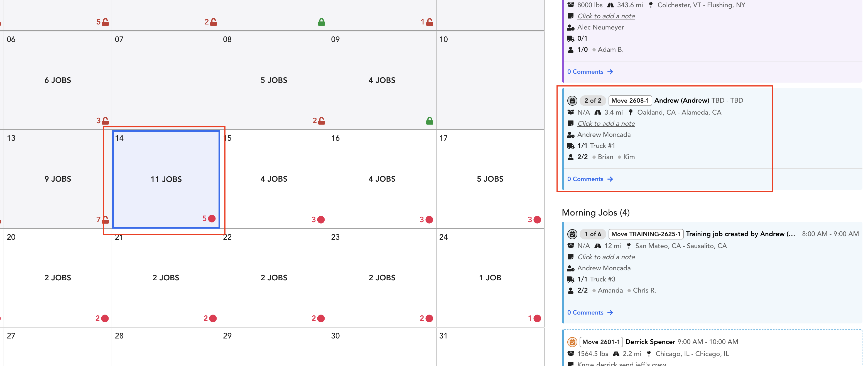Click the red dot indicator on day 15
This screenshot has width=868, height=366.
[x=321, y=219]
